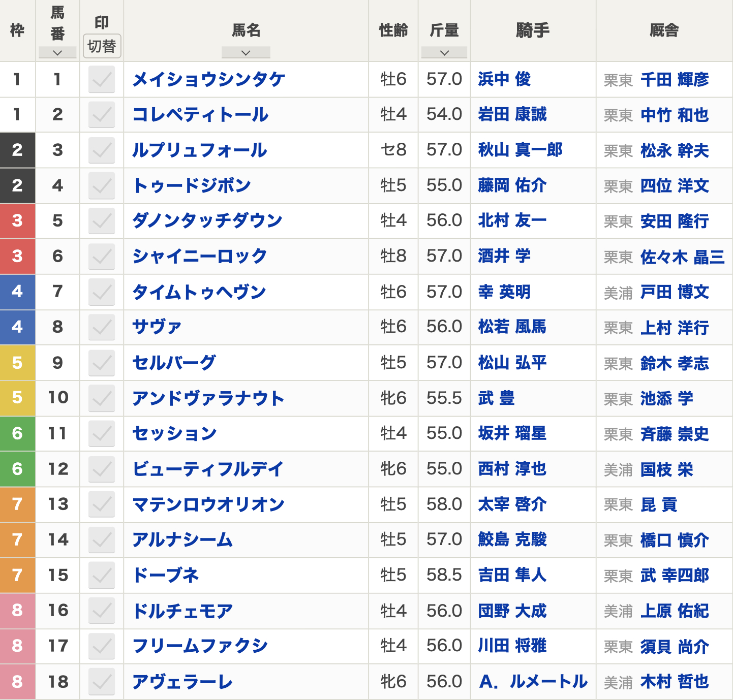Open trainer page 木村 哲也

(675, 682)
